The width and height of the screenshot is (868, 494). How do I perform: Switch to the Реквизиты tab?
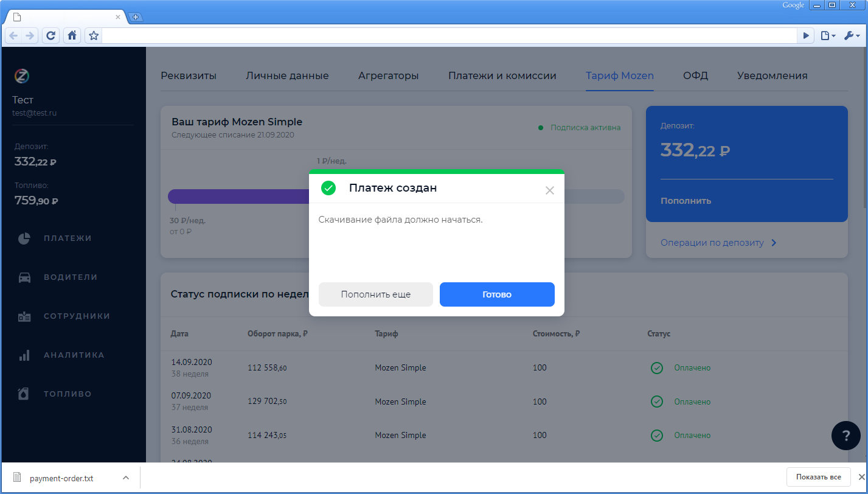click(189, 76)
